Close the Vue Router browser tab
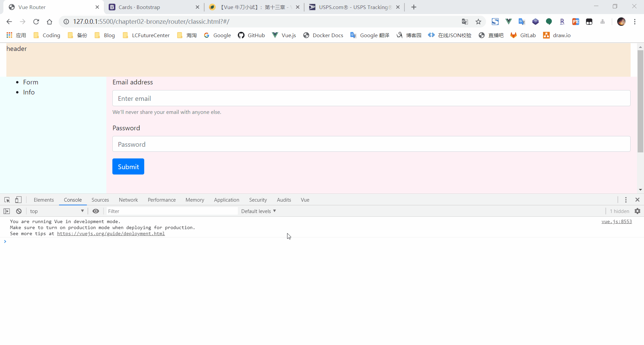The height and width of the screenshot is (345, 644). [97, 7]
